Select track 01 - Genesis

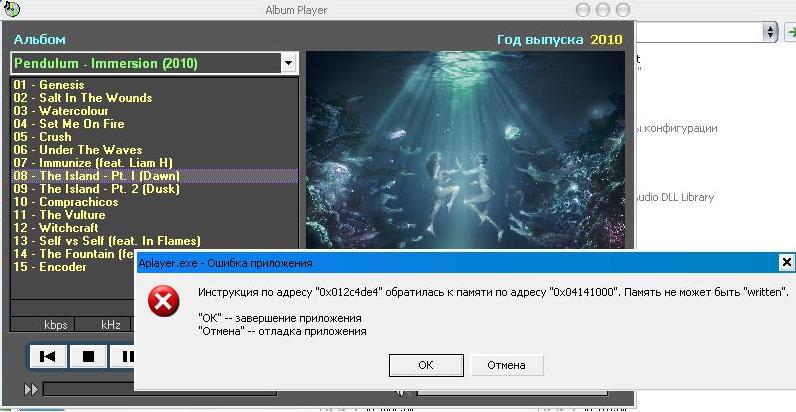(154, 85)
